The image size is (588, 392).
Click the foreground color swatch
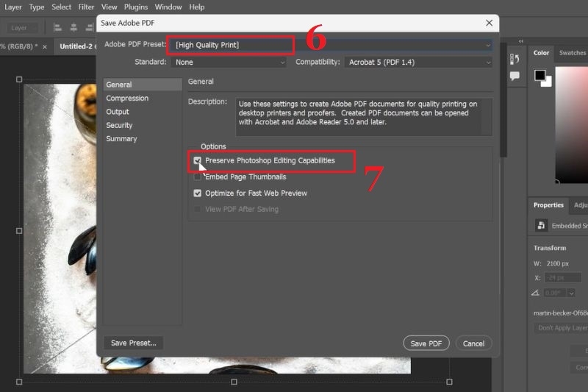pos(539,75)
